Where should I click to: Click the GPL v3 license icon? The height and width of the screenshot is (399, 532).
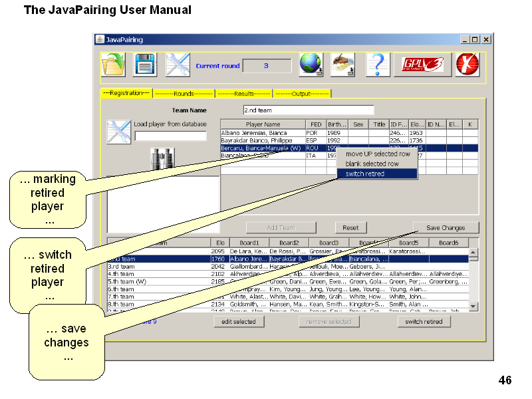click(422, 65)
